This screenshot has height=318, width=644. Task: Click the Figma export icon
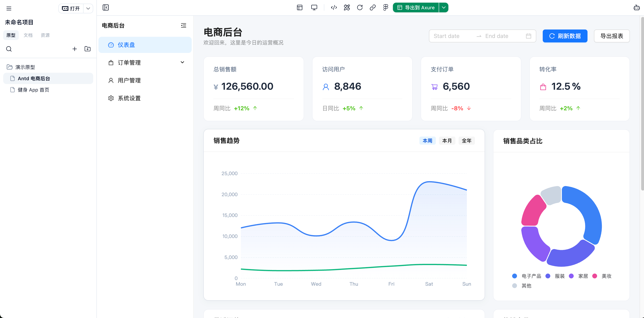click(x=386, y=7)
